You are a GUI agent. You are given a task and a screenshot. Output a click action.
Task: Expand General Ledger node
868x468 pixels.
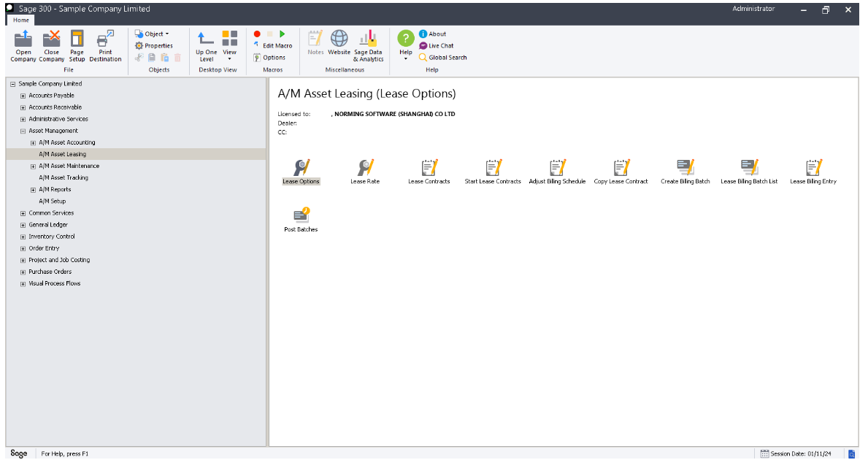coord(23,225)
